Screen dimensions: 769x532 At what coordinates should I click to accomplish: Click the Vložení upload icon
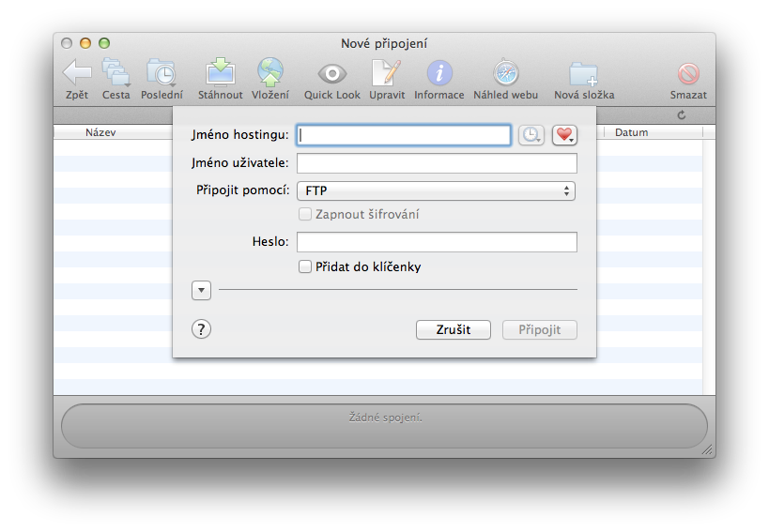(270, 73)
